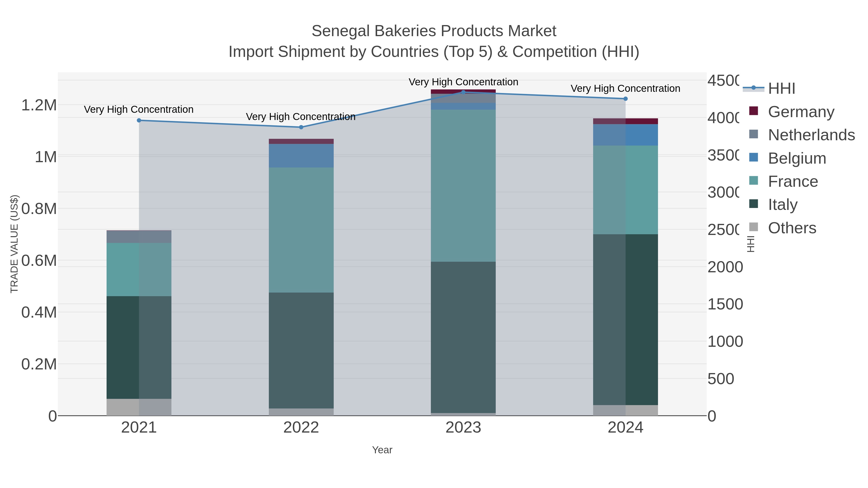Click the Very High Concentration label above 2024
Screen dimensions: 868x488
(625, 88)
